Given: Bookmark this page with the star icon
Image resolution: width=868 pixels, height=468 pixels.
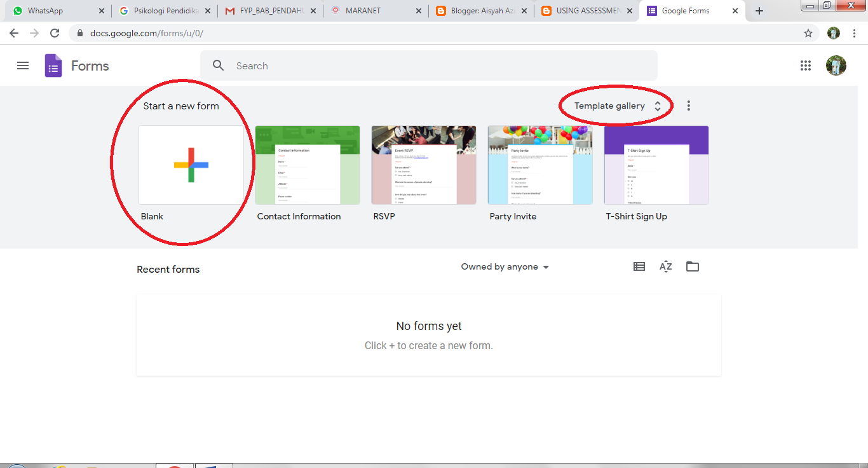Looking at the screenshot, I should tap(808, 33).
